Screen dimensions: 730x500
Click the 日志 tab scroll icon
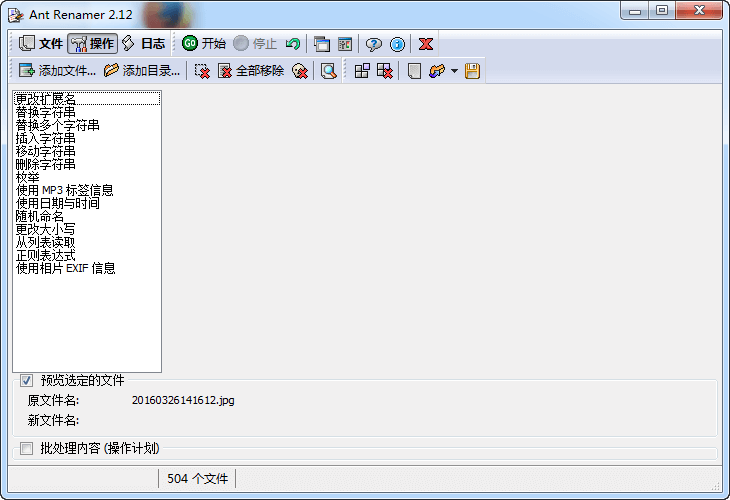coord(128,44)
